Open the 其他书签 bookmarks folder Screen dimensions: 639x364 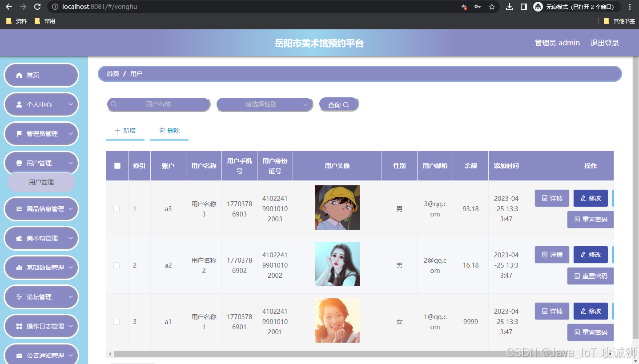pyautogui.click(x=619, y=21)
